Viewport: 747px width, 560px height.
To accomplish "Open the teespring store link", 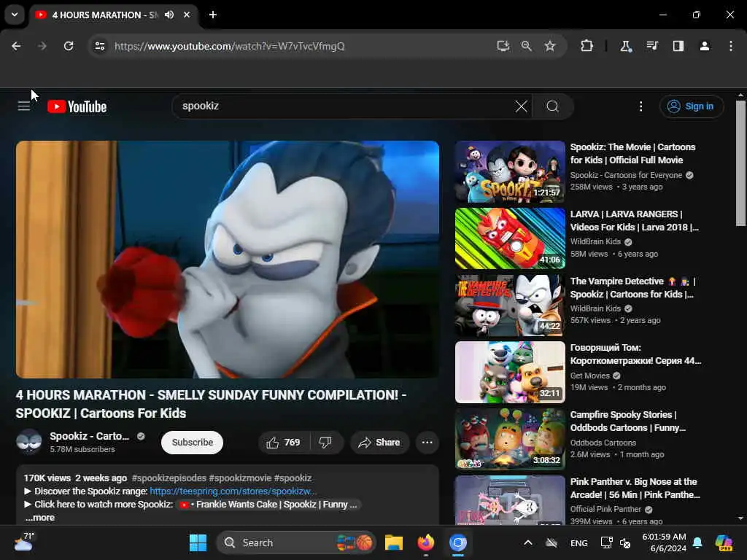I will click(x=233, y=491).
